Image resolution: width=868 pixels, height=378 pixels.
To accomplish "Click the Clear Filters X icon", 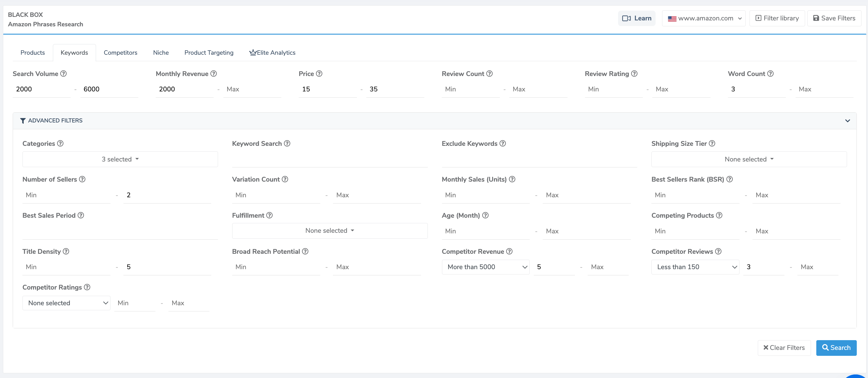I will tap(765, 348).
